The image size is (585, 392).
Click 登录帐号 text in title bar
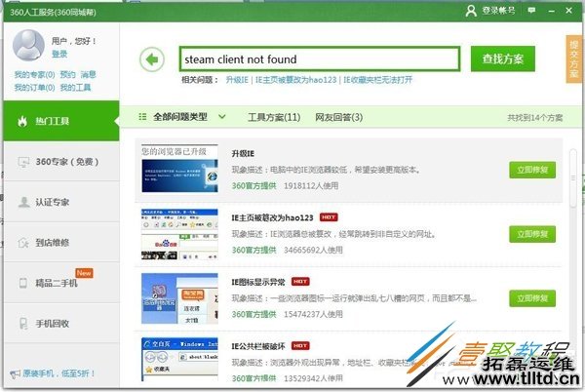498,11
